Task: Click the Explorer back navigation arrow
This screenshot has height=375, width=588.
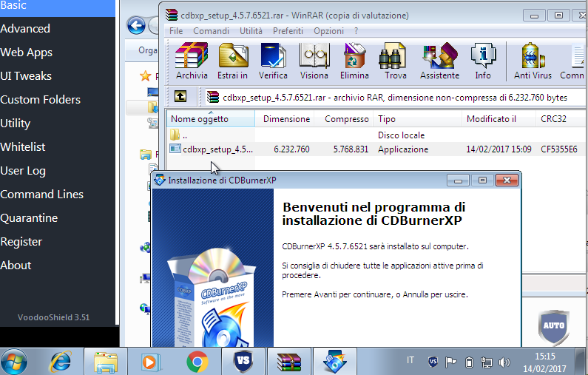Action: point(136,26)
